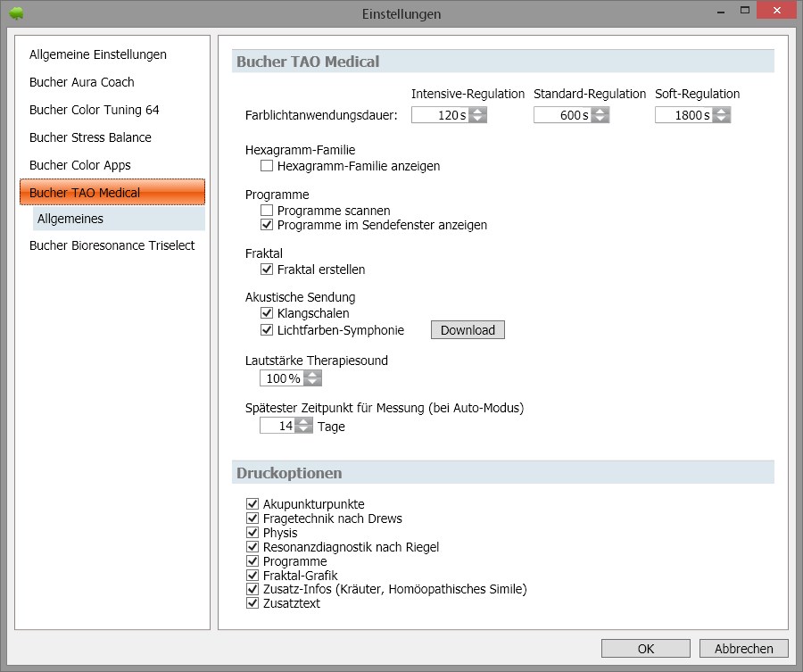Toggle Fraktal erstellen checkbox
The image size is (803, 672).
click(x=266, y=269)
